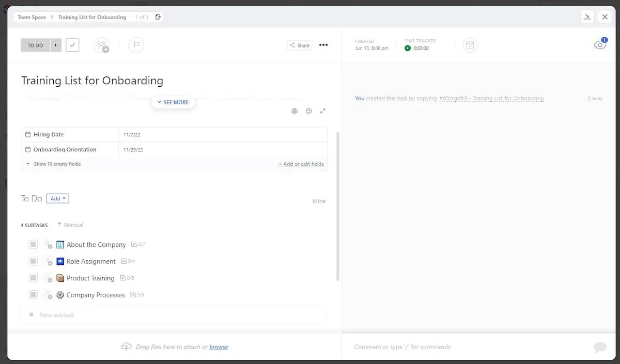620x364 pixels.
Task: Check the About the Company subtask box
Action: pos(33,244)
